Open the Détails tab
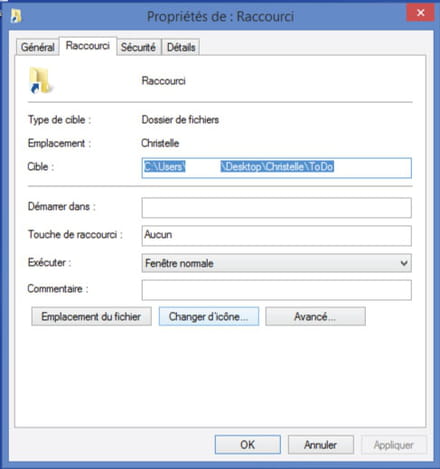 pos(181,47)
